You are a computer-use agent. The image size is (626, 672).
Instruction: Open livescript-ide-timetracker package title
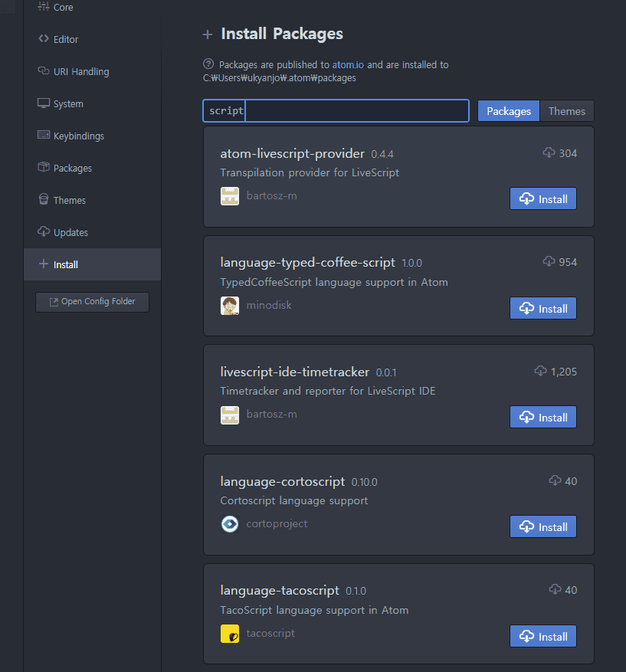click(x=295, y=372)
